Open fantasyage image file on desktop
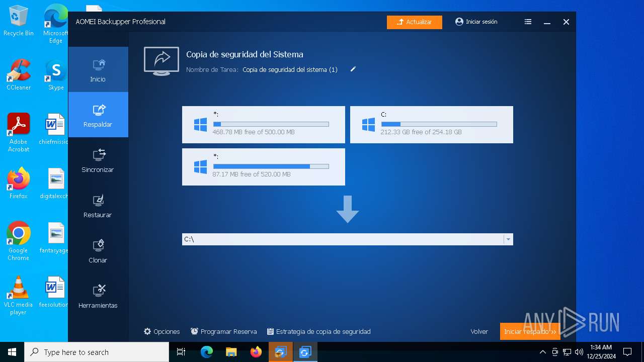The width and height of the screenshot is (644, 362). tap(54, 237)
